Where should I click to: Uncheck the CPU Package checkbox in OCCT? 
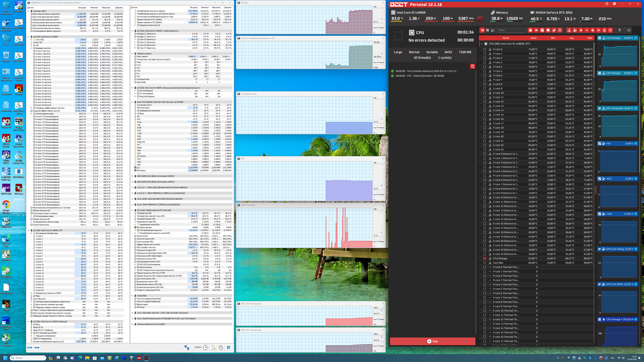click(485, 258)
